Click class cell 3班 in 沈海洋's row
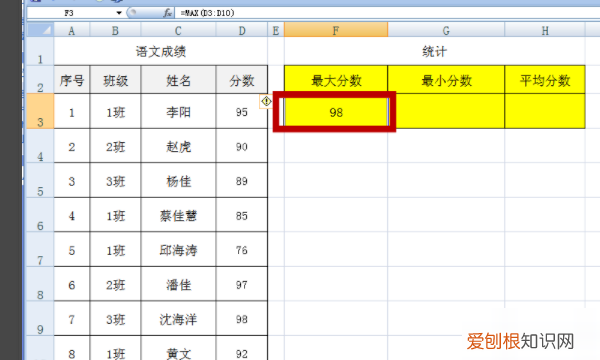The width and height of the screenshot is (600, 360). (115, 318)
